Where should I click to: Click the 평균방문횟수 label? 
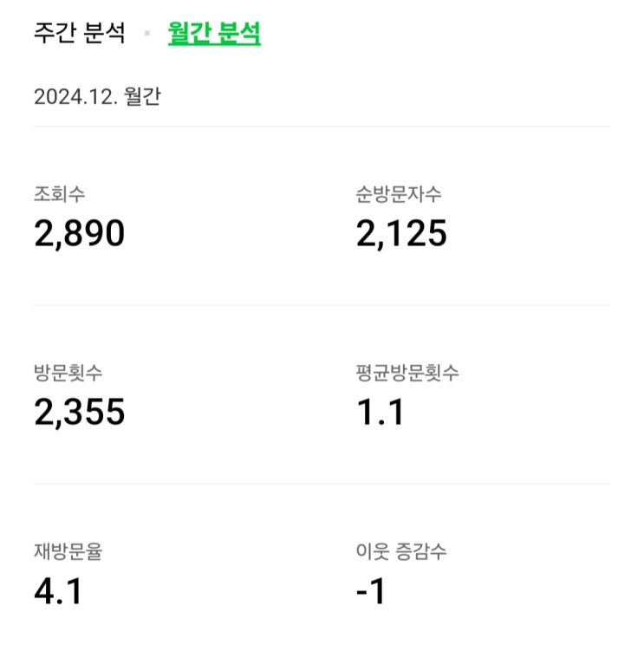point(407,374)
